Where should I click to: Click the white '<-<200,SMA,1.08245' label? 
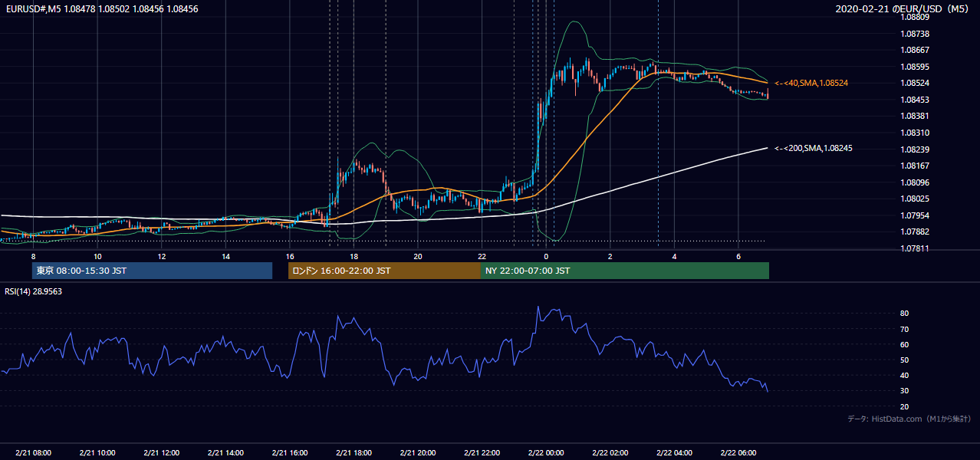point(814,149)
